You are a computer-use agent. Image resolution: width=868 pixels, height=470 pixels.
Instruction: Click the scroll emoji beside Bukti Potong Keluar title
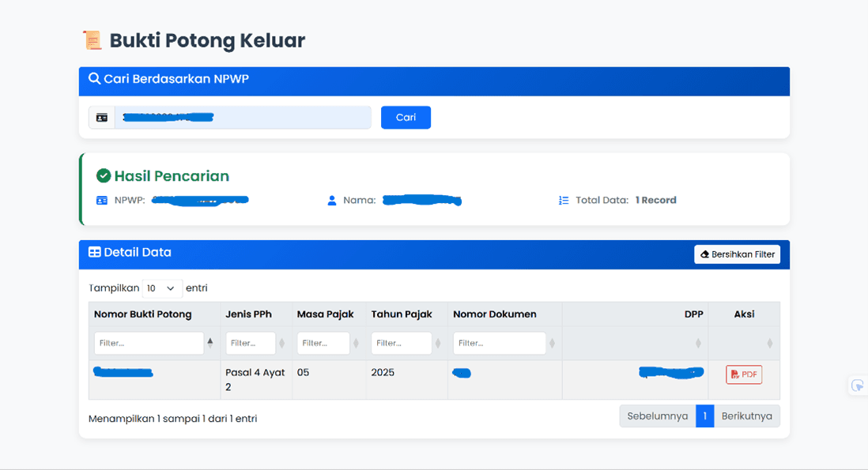(92, 39)
